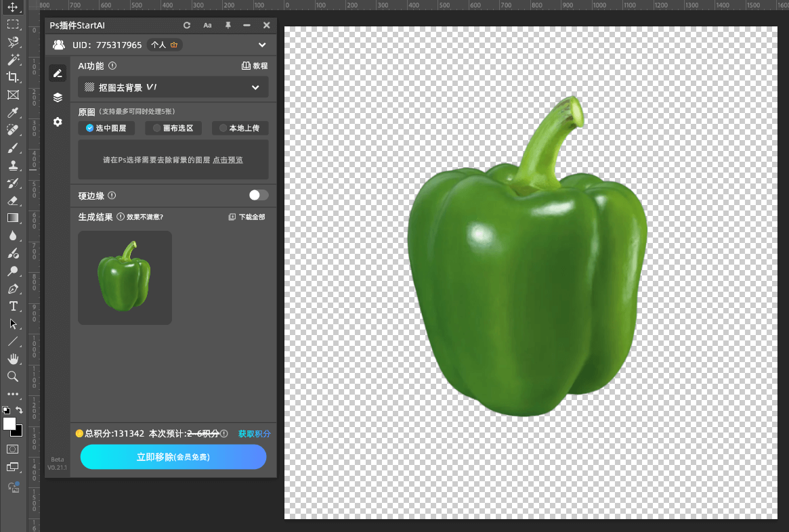
Task: Pin the StartAI plugin panel
Action: click(228, 25)
